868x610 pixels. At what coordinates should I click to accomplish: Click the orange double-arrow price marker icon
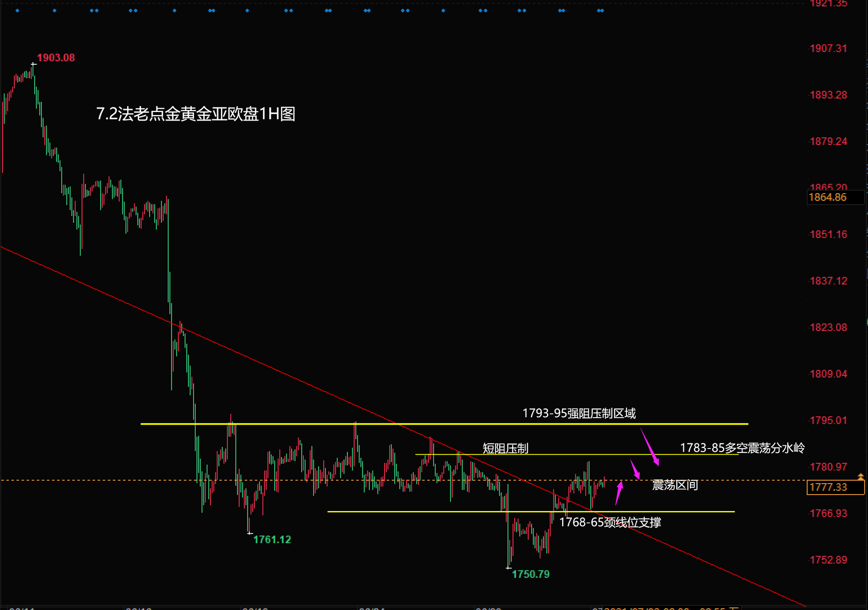coord(860,477)
